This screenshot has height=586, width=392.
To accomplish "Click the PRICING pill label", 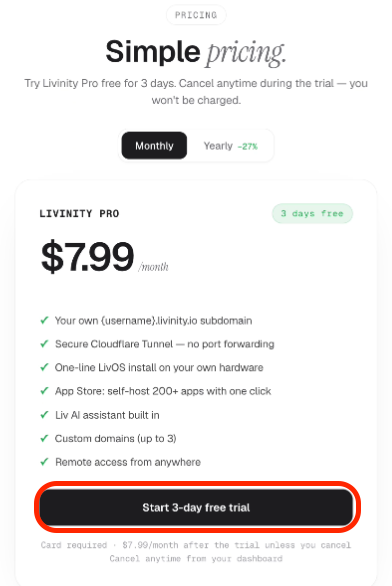I will 196,15.
